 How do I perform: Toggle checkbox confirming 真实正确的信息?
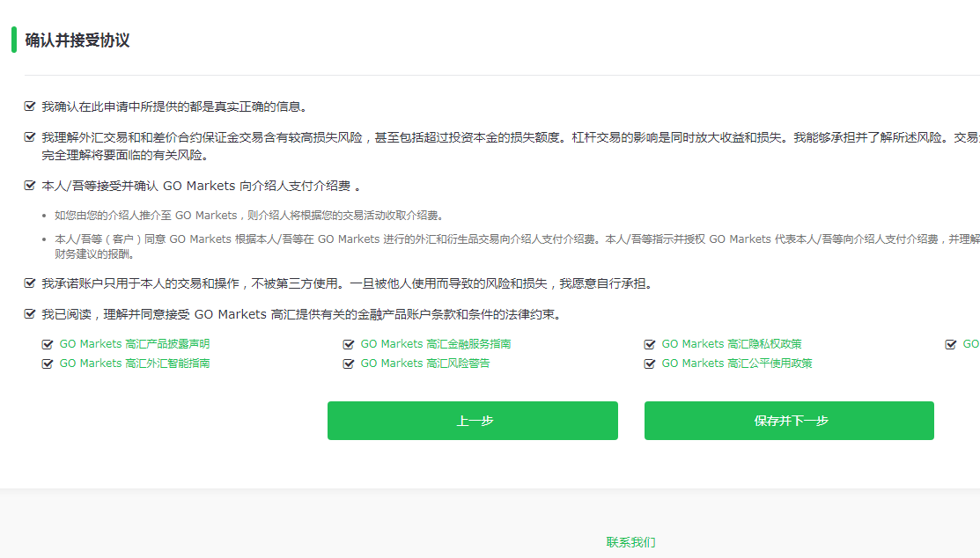[x=29, y=106]
